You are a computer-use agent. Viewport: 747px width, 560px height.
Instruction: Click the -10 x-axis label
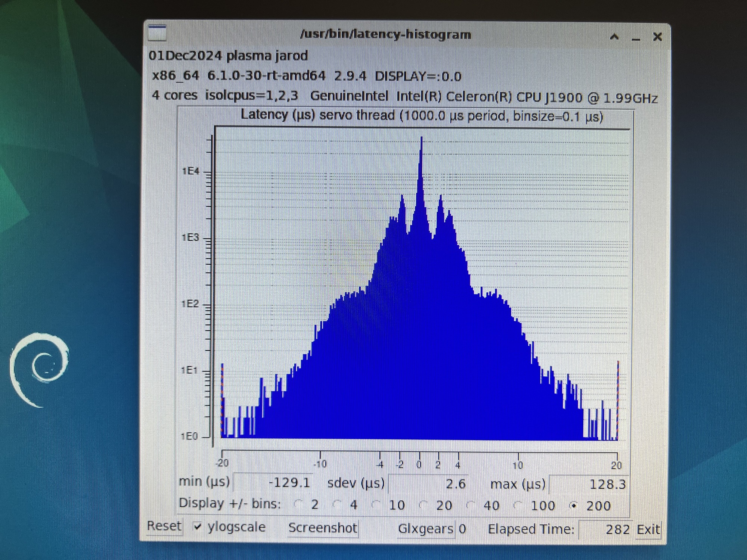coord(320,464)
